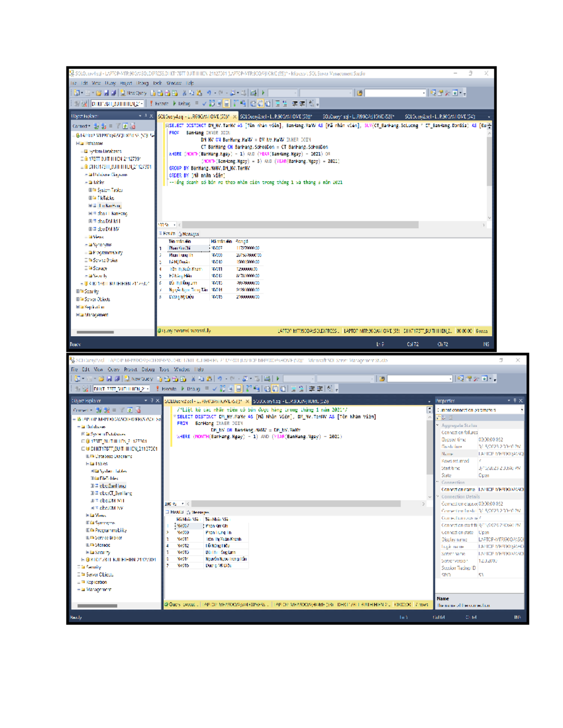Screen dimensions: 563x728
Task: Click Uncomment Lines icon in lower SSMS window
Action: (x=301, y=389)
